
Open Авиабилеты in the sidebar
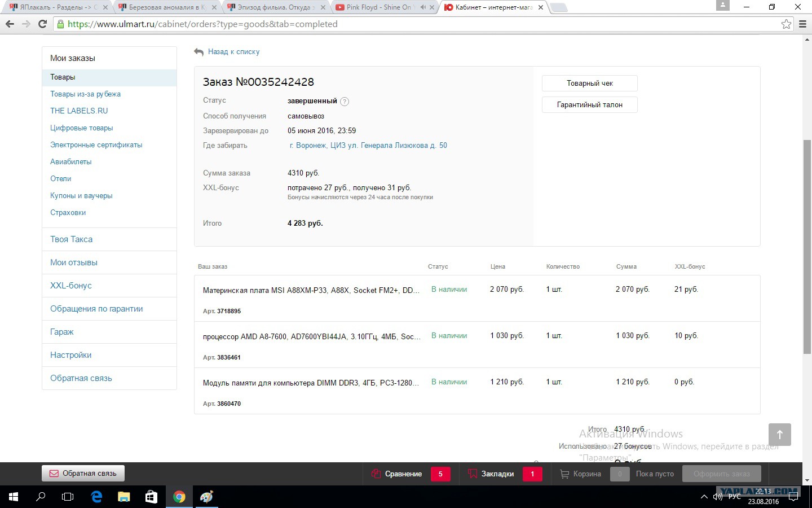70,162
